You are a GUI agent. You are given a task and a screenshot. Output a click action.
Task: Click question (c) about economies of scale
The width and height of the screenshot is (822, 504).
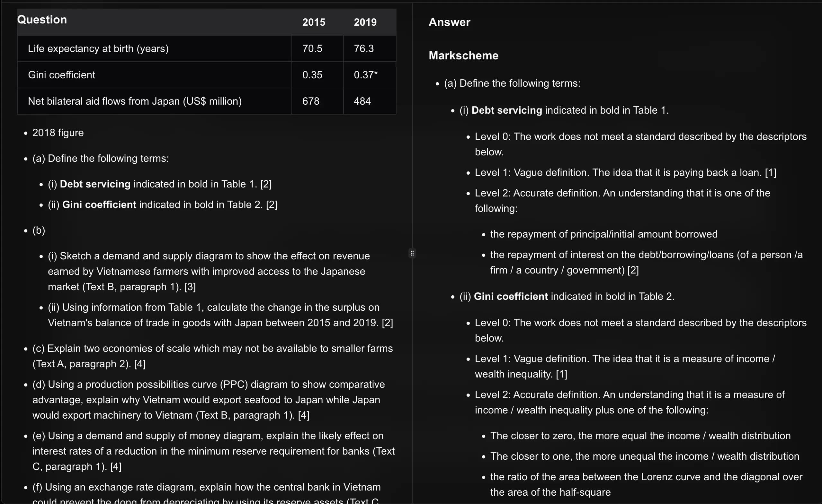point(212,356)
